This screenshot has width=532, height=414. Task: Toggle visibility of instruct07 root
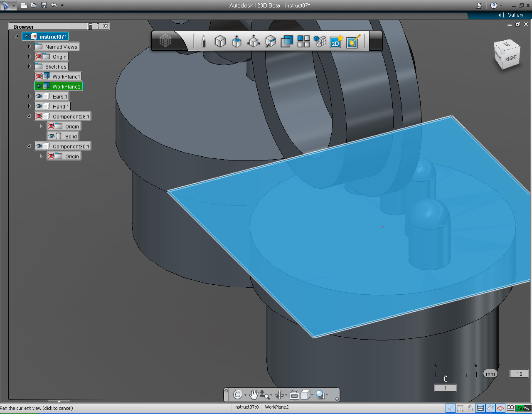click(x=27, y=37)
